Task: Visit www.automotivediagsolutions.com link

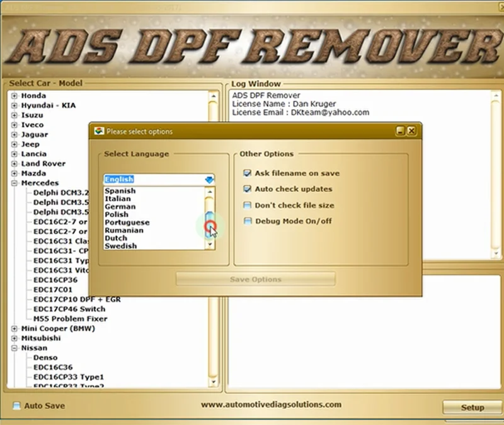Action: tap(271, 404)
